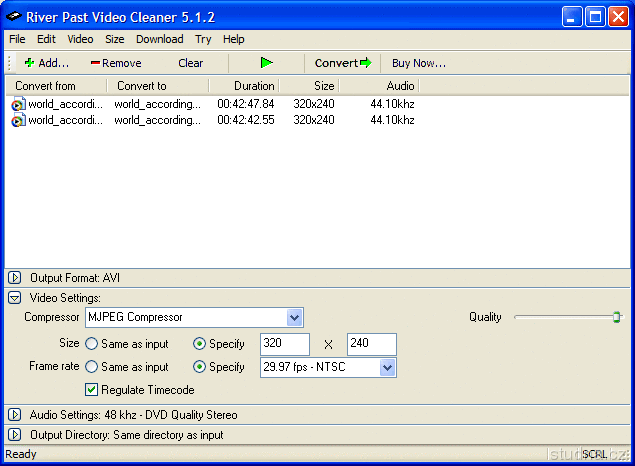Select Frame rate 'Specify' radio button
The height and width of the screenshot is (466, 635).
tap(200, 367)
